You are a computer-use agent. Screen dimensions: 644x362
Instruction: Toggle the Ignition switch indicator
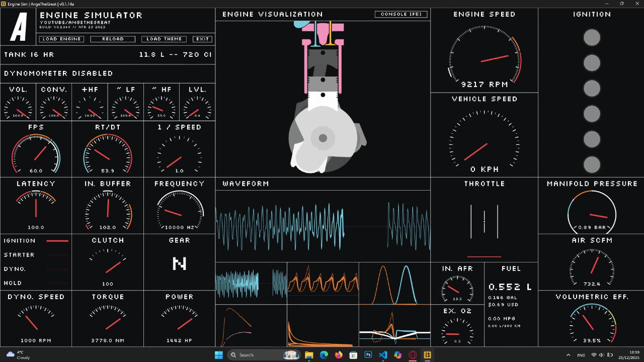tap(57, 241)
